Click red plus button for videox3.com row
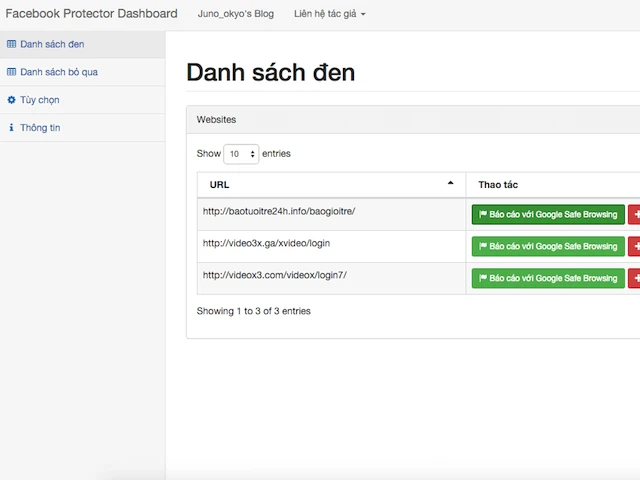640x480 pixels. 634,278
